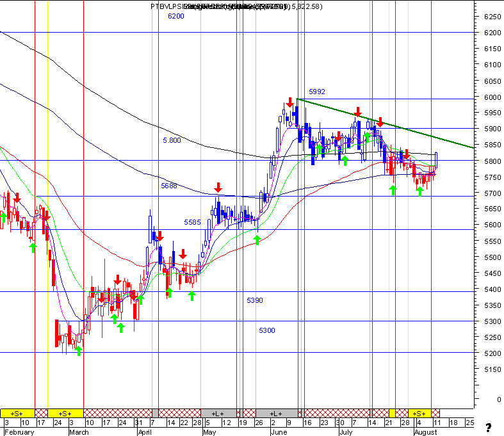The width and height of the screenshot is (504, 436).
Task: Click the +L+ signal segment above early May
Action: click(x=218, y=413)
